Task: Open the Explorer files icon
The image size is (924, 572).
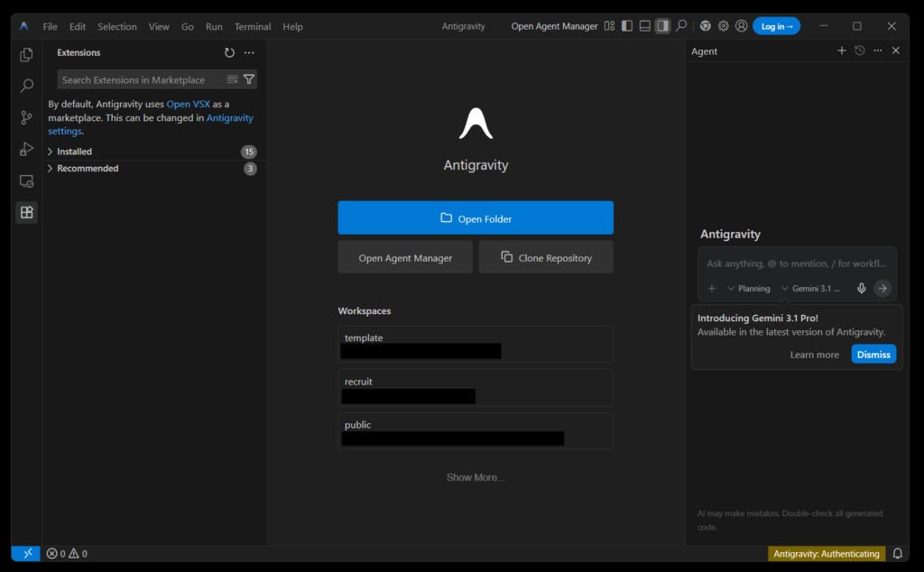Action: tap(26, 55)
